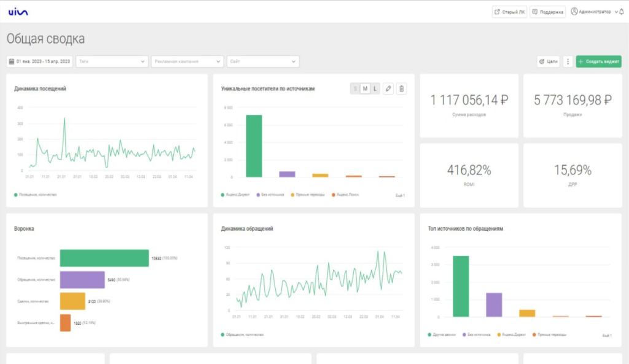Open the notifications bell
Screen dimensions: 629x364
[621, 12]
